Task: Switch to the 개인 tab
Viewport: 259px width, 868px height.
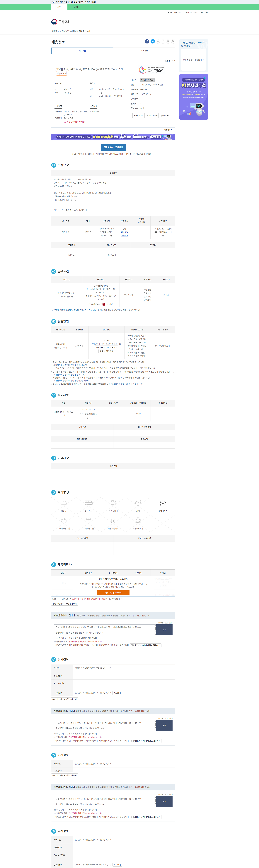Action: pyautogui.click(x=59, y=7)
